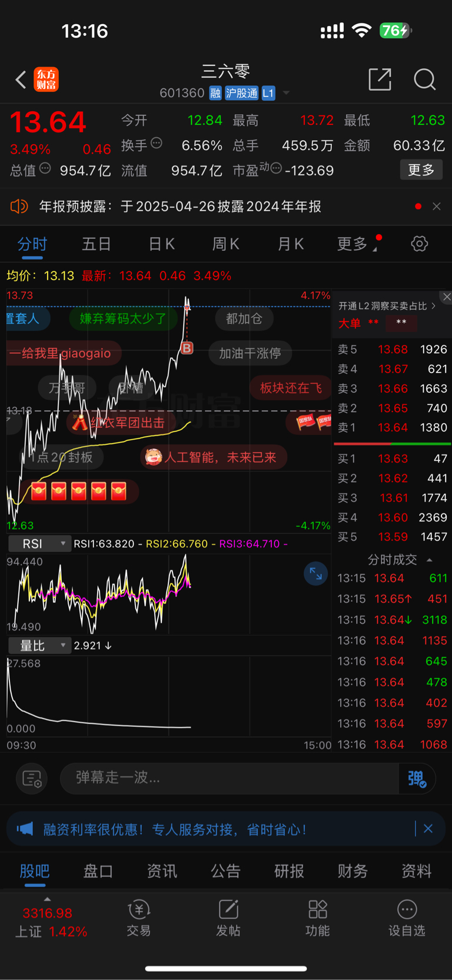Expand the chart to fullscreen icon

[x=315, y=574]
